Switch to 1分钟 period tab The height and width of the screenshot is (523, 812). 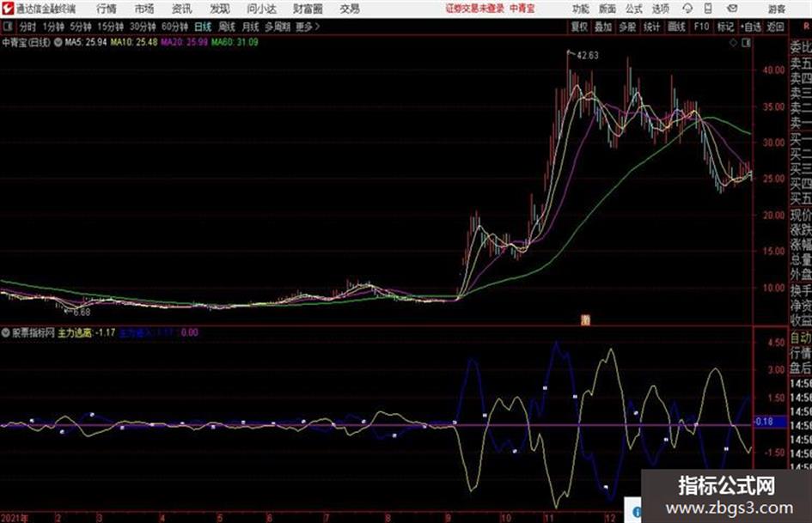point(53,27)
